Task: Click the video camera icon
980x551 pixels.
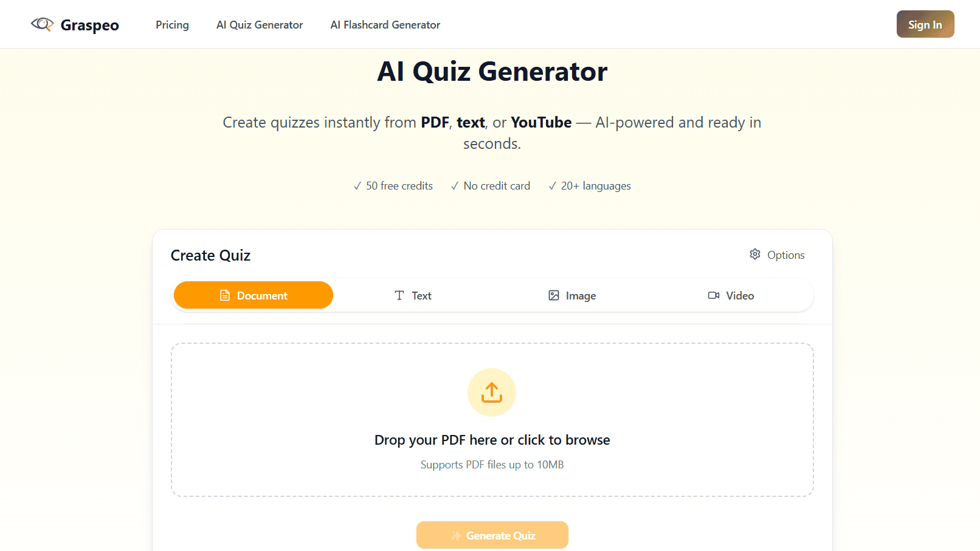Action: pos(714,296)
